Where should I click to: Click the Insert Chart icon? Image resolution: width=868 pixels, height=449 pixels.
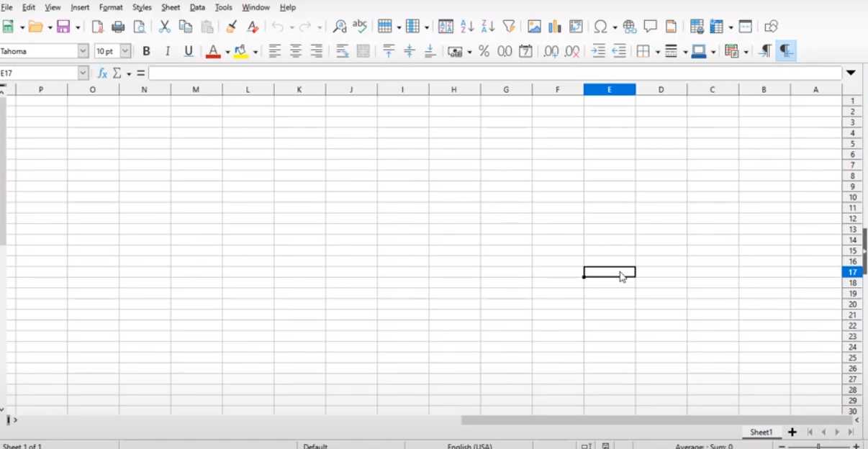coord(555,27)
